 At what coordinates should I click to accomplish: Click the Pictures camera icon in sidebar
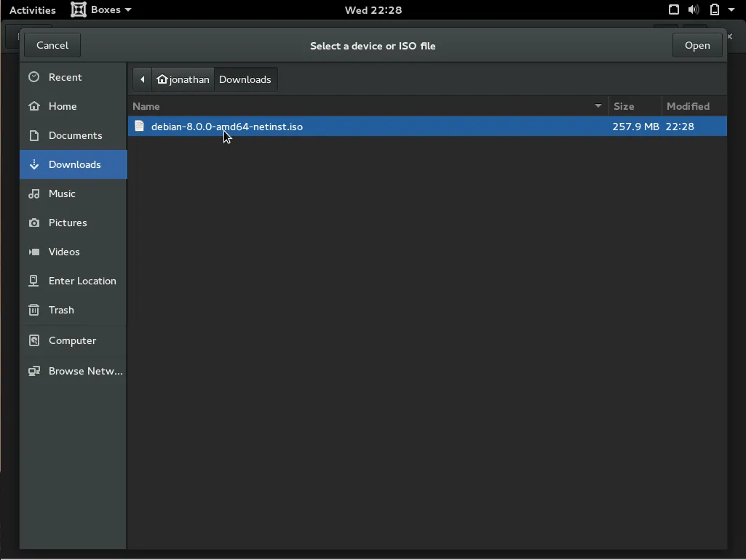[34, 223]
